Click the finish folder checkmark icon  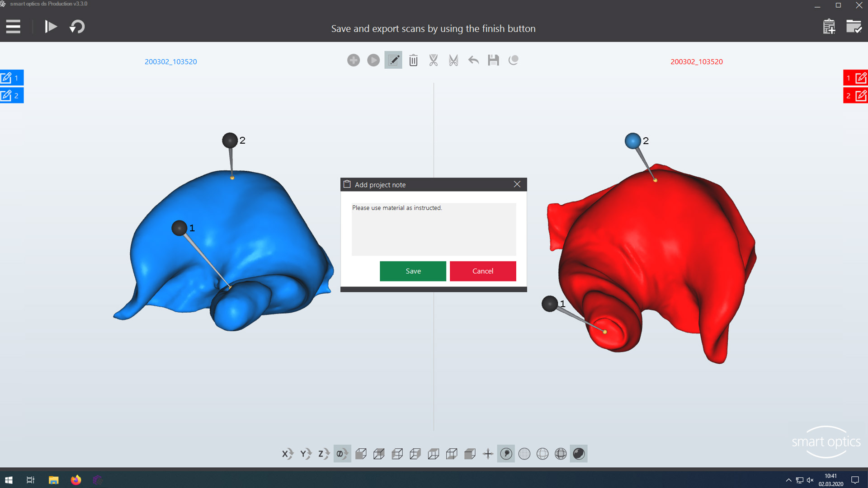point(854,27)
